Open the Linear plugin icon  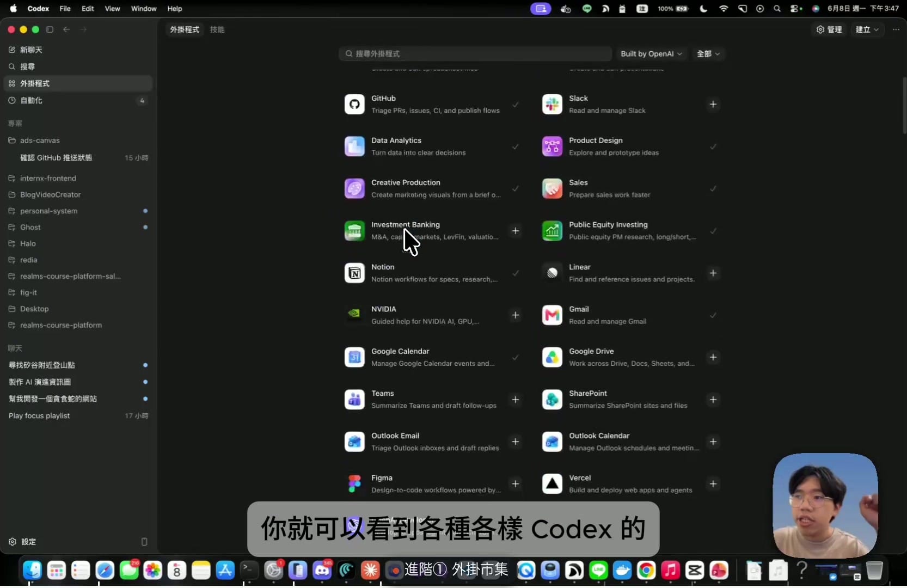coord(552,273)
